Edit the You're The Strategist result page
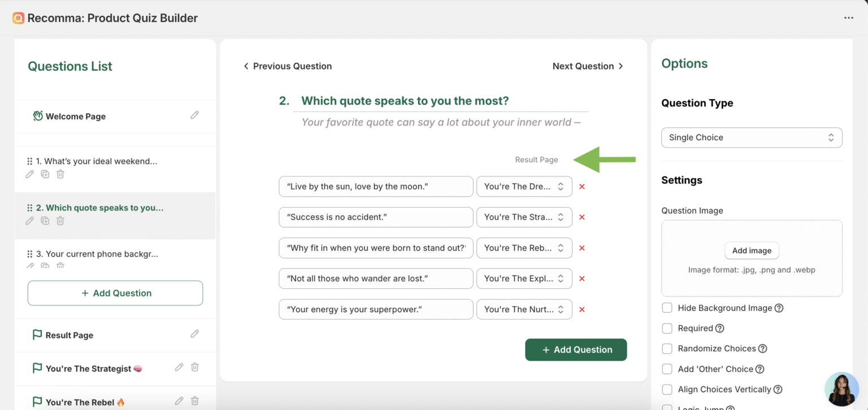The height and width of the screenshot is (410, 868). pyautogui.click(x=179, y=367)
